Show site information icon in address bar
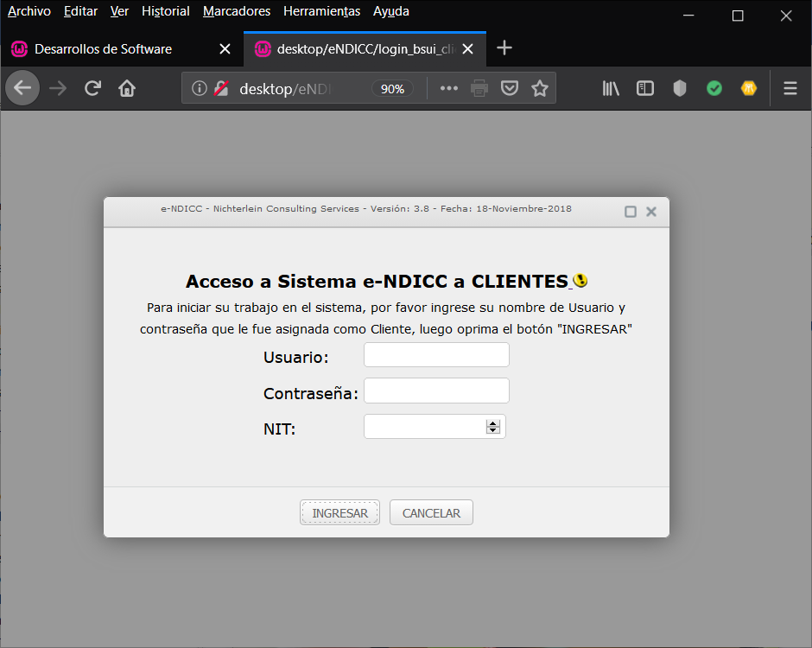The width and height of the screenshot is (812, 648). tap(200, 88)
